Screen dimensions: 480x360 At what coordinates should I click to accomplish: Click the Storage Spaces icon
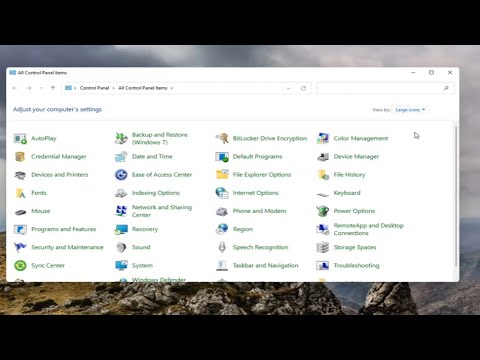pos(323,247)
